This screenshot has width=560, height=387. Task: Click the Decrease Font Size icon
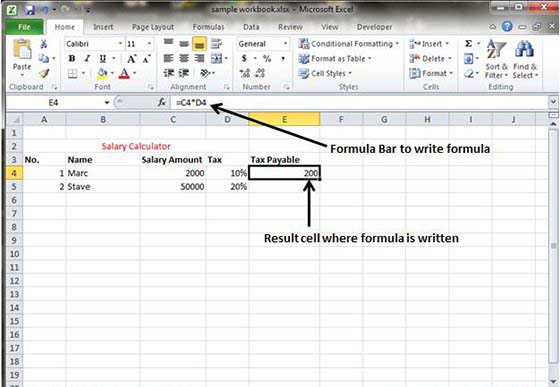pyautogui.click(x=146, y=59)
